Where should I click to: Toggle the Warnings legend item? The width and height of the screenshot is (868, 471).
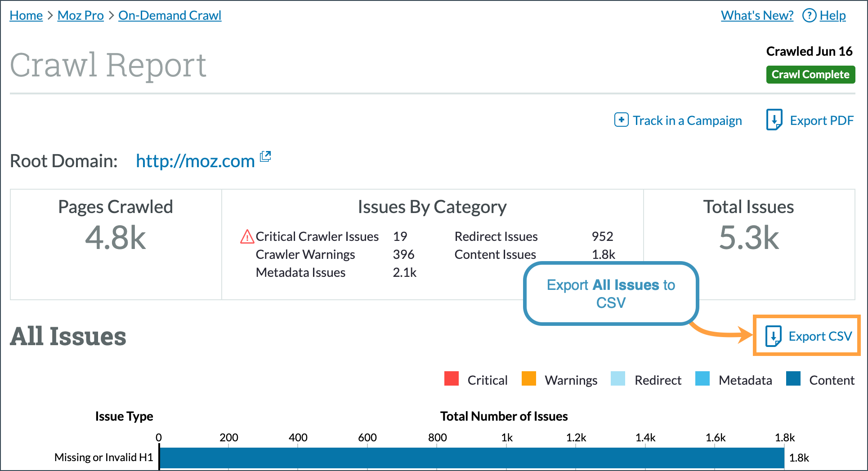pos(528,379)
